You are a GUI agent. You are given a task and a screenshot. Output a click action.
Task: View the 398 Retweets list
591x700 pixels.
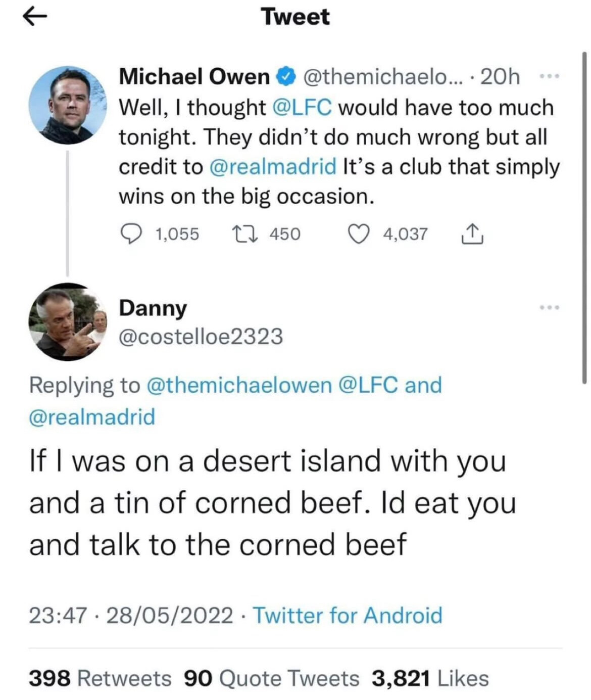click(100, 678)
